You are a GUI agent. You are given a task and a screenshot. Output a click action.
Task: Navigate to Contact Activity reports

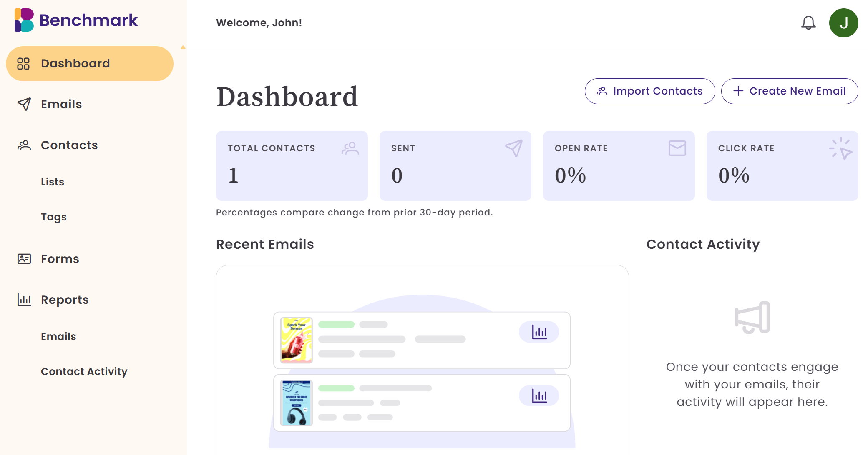pyautogui.click(x=84, y=371)
